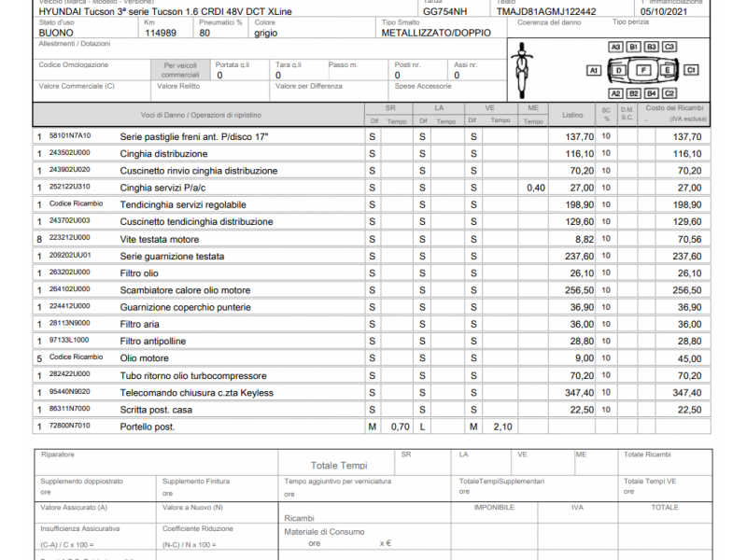The image size is (747, 560).
Task: Click Listino price 347,40 for Telecomando Keyless
Action: [579, 393]
